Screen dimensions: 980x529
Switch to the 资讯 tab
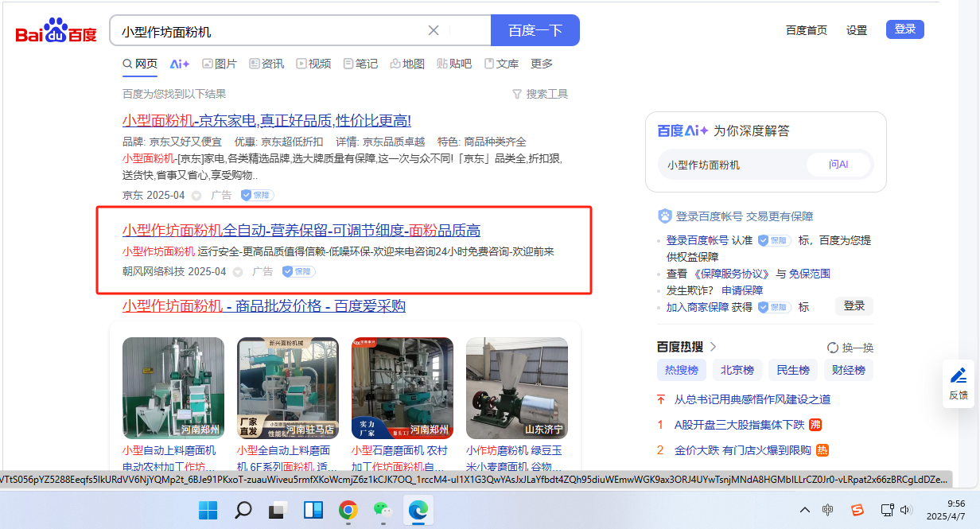click(x=266, y=64)
